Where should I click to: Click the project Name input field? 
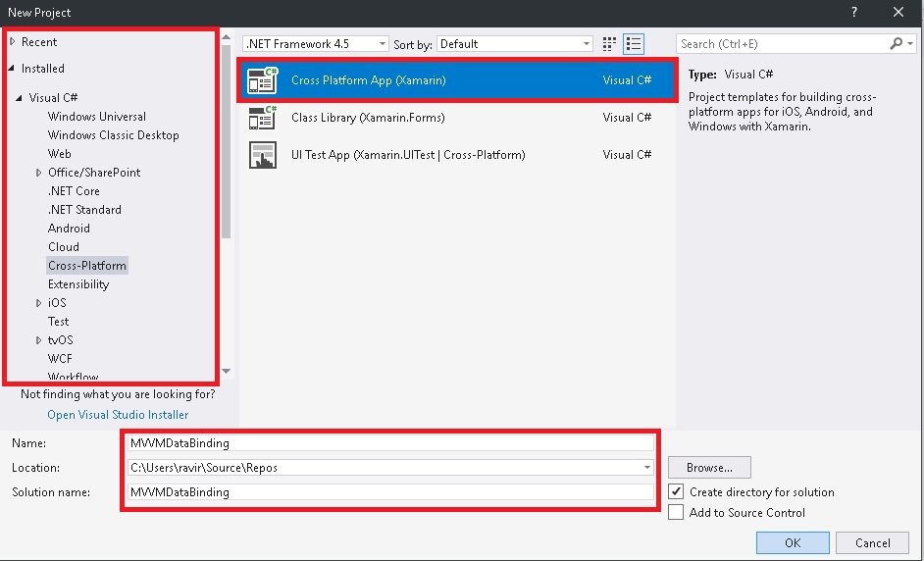(390, 443)
